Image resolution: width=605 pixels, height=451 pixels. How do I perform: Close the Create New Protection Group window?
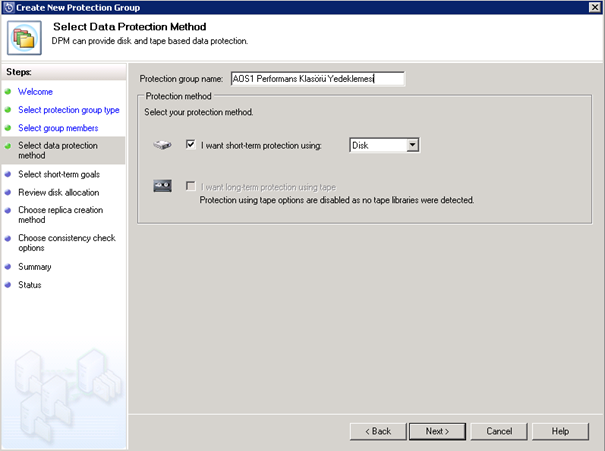coord(595,7)
